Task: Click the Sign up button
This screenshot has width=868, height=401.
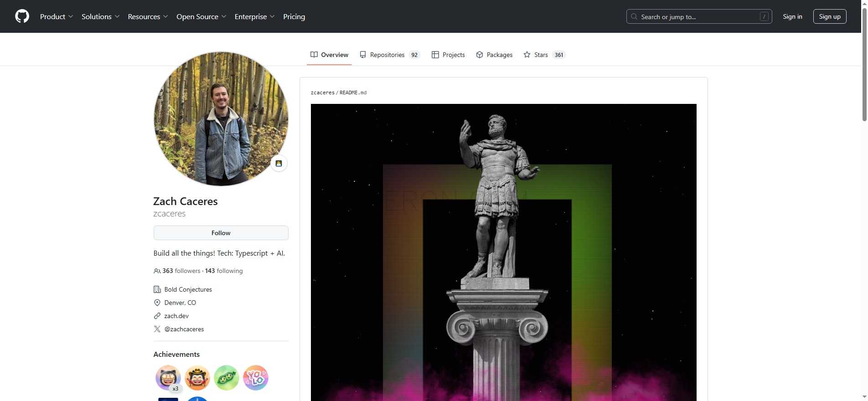Action: (830, 16)
